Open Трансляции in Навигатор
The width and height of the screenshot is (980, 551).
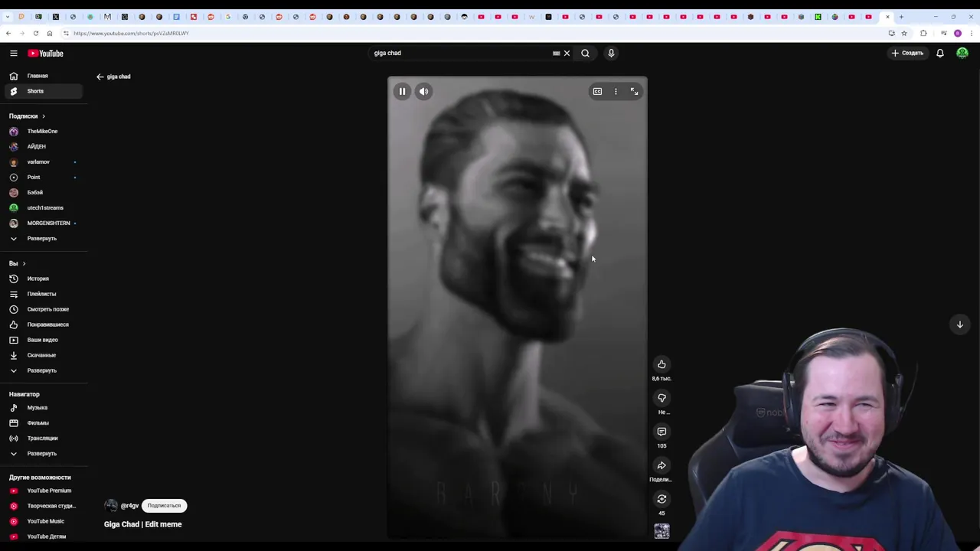[x=43, y=439]
